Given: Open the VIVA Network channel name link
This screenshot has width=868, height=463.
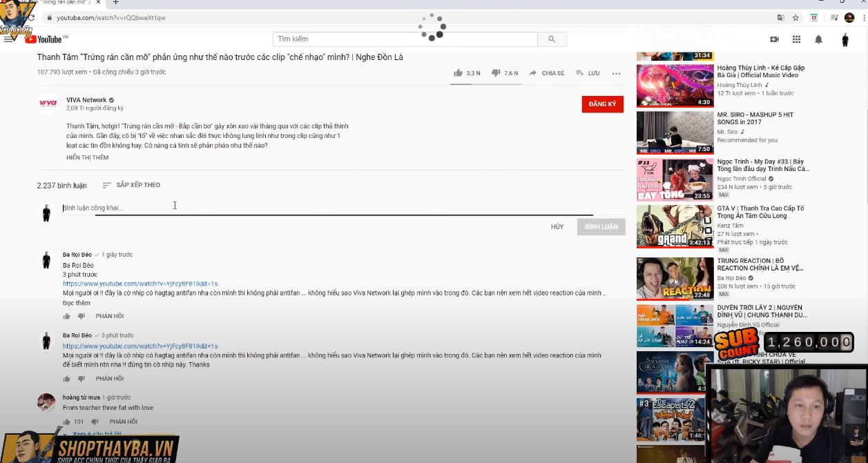Looking at the screenshot, I should coord(86,100).
